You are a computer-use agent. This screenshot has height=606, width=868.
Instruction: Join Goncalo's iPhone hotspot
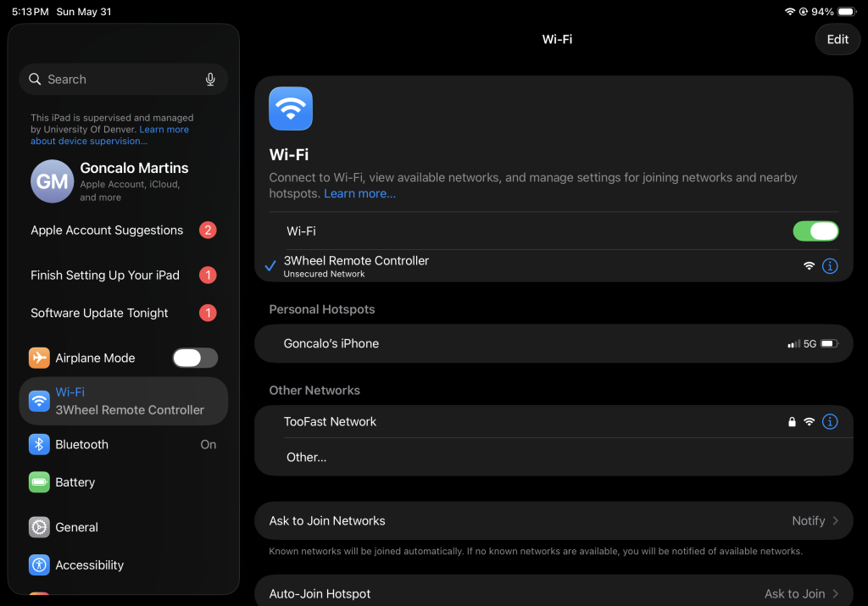tap(554, 343)
